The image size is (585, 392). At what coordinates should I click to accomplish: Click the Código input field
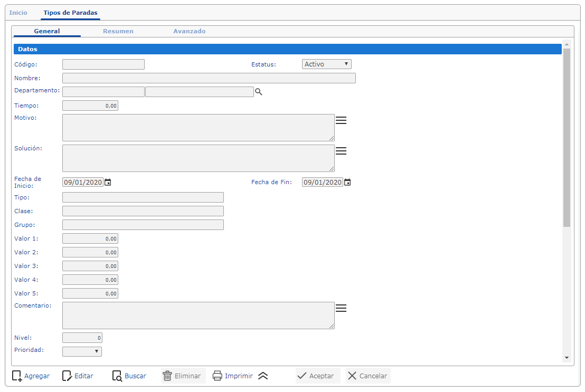[103, 64]
